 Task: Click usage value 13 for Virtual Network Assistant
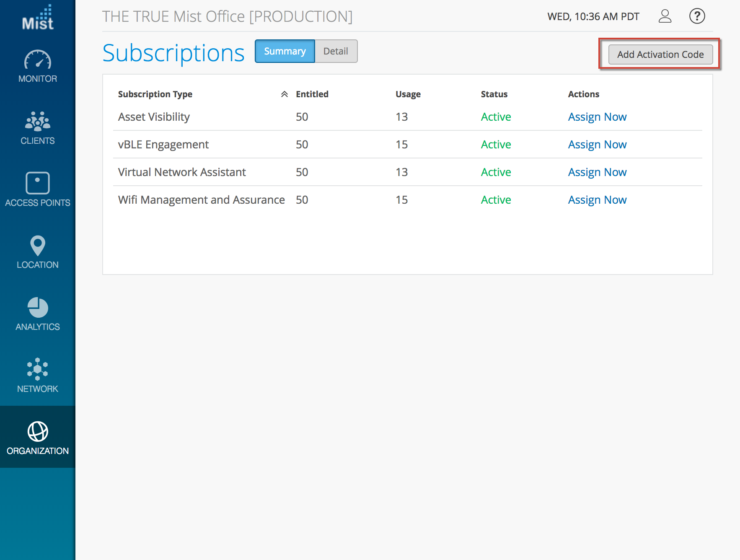(x=402, y=172)
